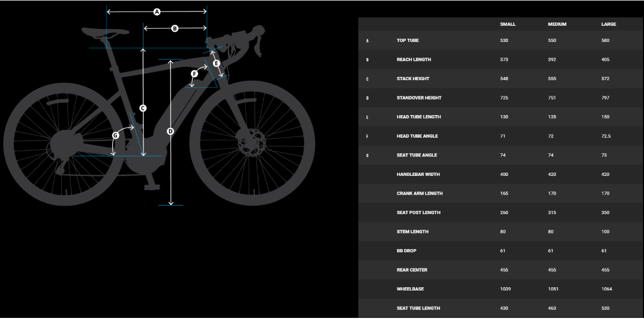
Task: Click the TOP TUBE row label
Action: 408,41
